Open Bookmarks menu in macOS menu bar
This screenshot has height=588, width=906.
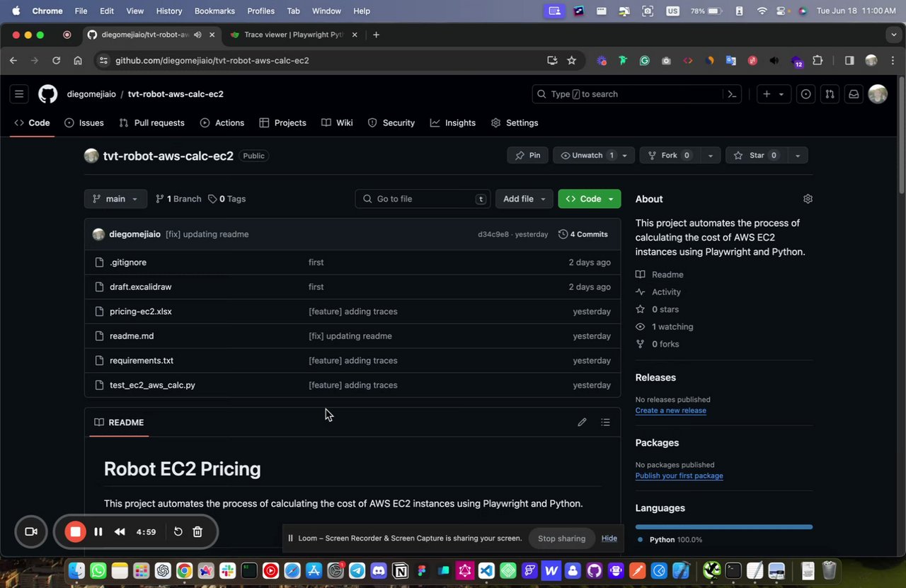click(214, 11)
